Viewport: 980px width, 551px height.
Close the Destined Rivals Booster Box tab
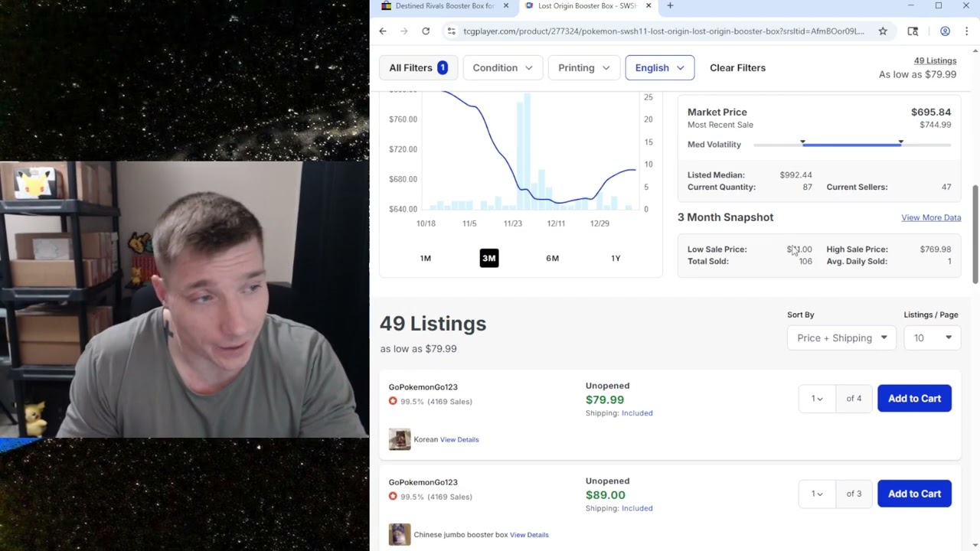coord(505,6)
